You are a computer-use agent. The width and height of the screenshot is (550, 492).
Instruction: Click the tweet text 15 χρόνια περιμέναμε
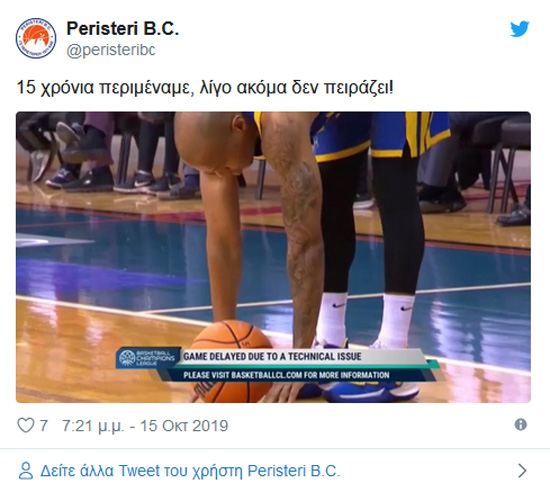pos(105,88)
